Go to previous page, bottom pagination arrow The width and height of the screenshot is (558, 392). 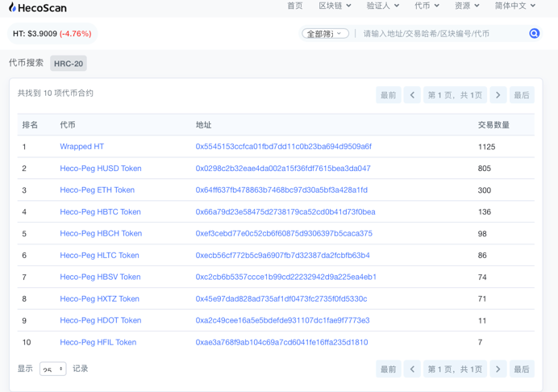click(x=412, y=369)
